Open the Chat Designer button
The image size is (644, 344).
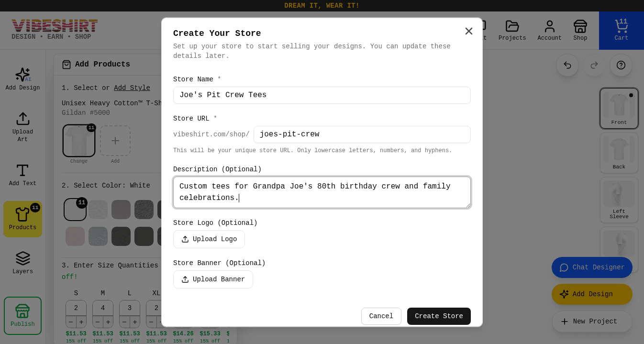point(592,267)
